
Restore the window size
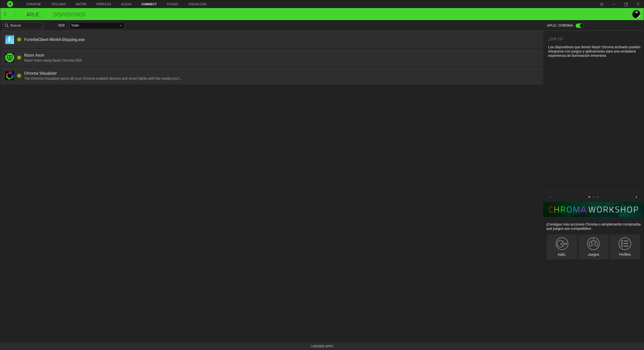tap(626, 4)
